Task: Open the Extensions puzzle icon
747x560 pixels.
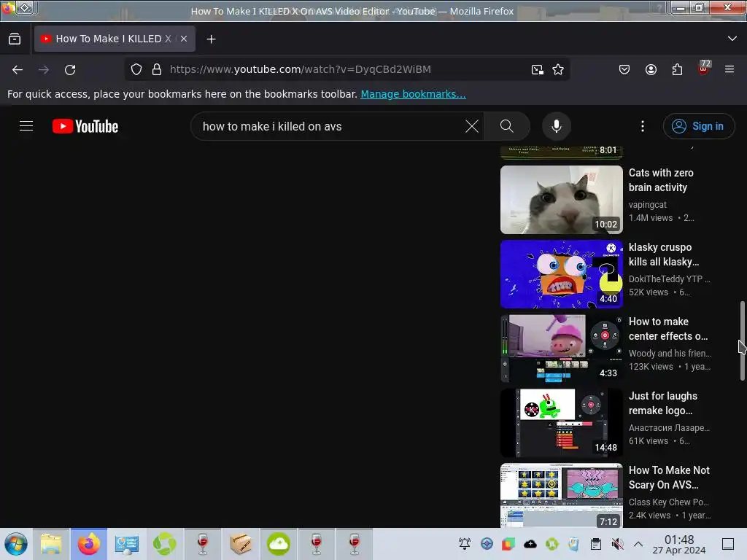Action: coord(677,69)
